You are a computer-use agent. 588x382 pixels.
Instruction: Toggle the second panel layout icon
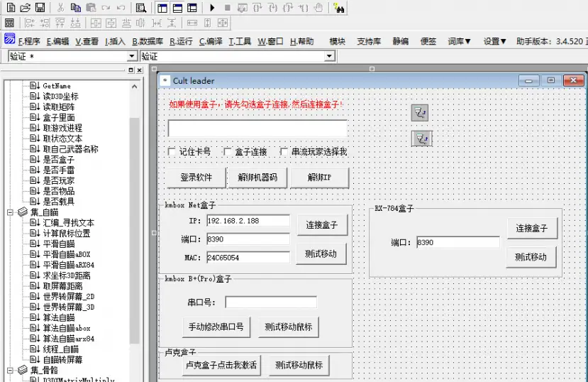pyautogui.click(x=177, y=8)
